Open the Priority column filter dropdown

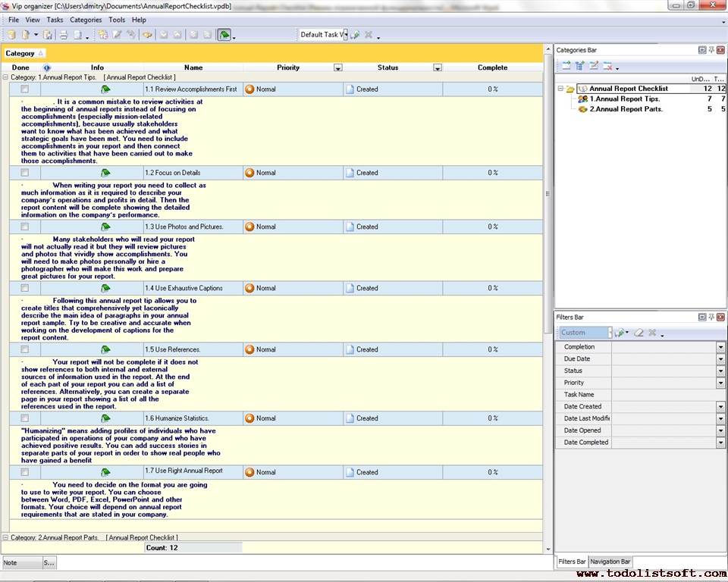pyautogui.click(x=338, y=68)
